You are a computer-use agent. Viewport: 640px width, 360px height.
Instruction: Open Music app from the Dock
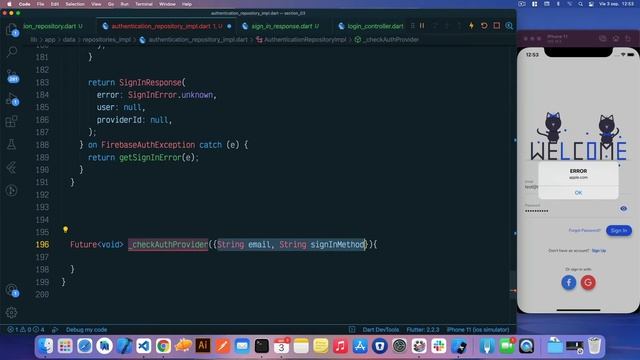point(340,346)
